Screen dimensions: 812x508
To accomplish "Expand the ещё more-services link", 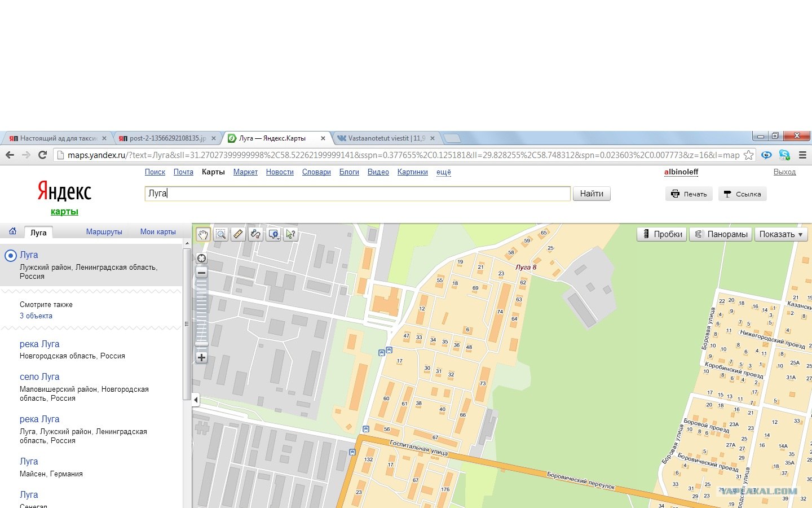I will (444, 172).
